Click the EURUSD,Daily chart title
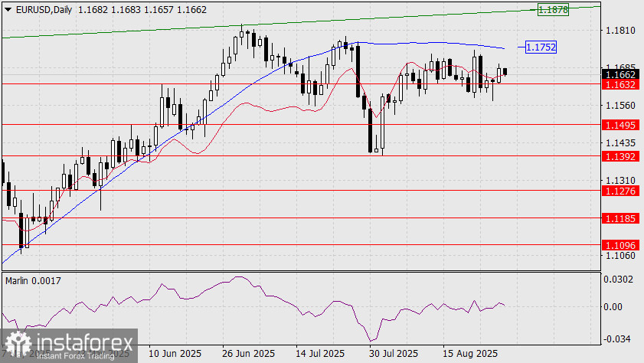The width and height of the screenshot is (644, 363). [44, 9]
